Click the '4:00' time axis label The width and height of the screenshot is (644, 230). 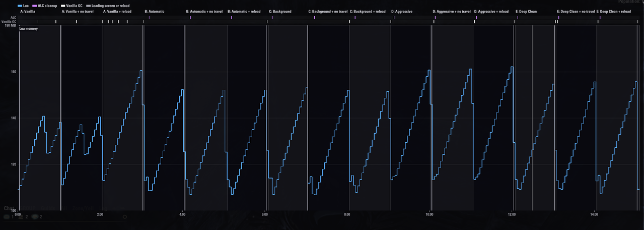[182, 214]
